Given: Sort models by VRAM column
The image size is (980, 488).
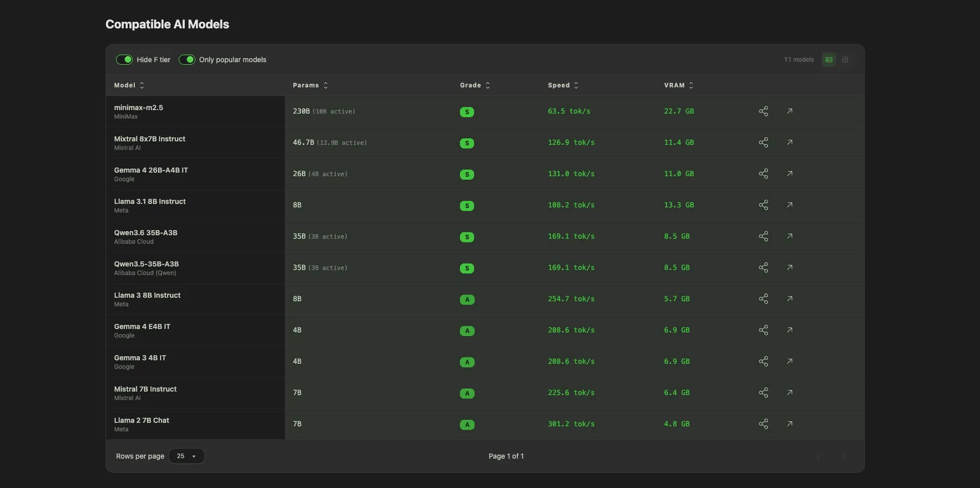Looking at the screenshot, I should click(678, 85).
